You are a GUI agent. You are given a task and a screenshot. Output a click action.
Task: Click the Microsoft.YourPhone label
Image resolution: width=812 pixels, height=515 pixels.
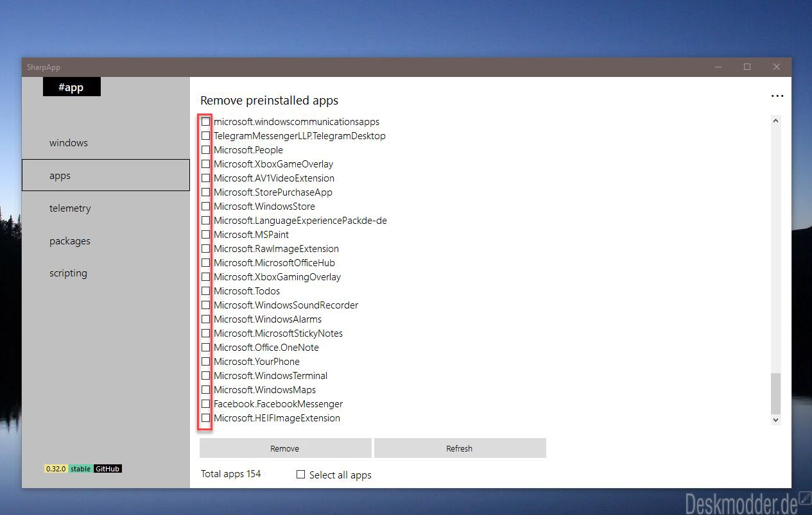point(257,361)
